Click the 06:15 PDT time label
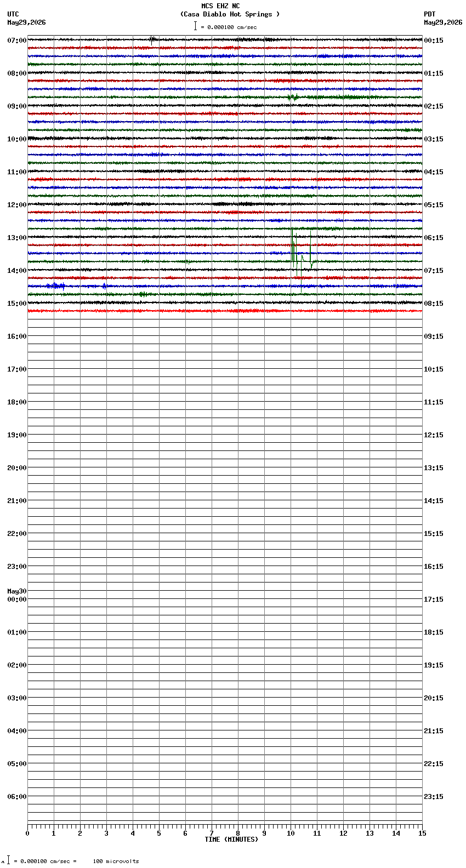 coord(434,237)
